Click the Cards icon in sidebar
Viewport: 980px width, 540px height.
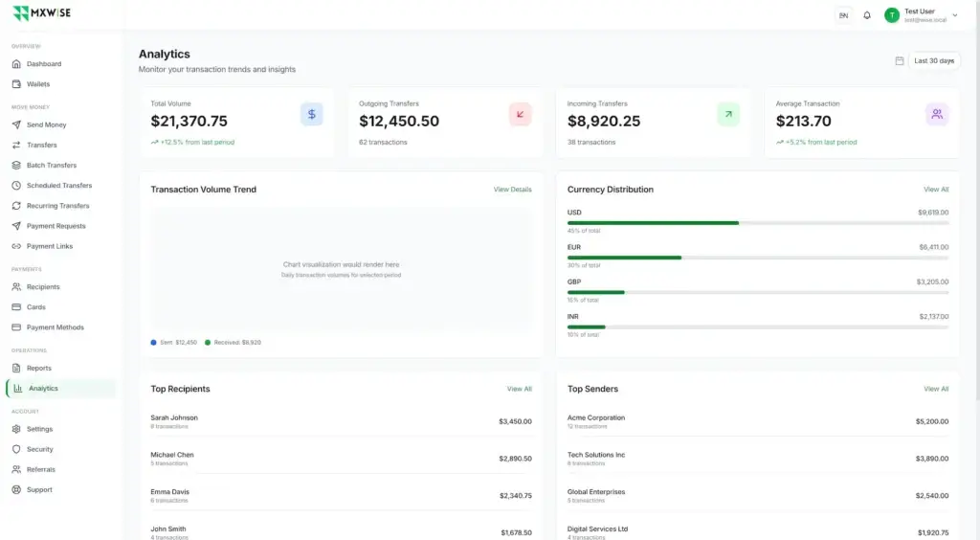pyautogui.click(x=16, y=307)
